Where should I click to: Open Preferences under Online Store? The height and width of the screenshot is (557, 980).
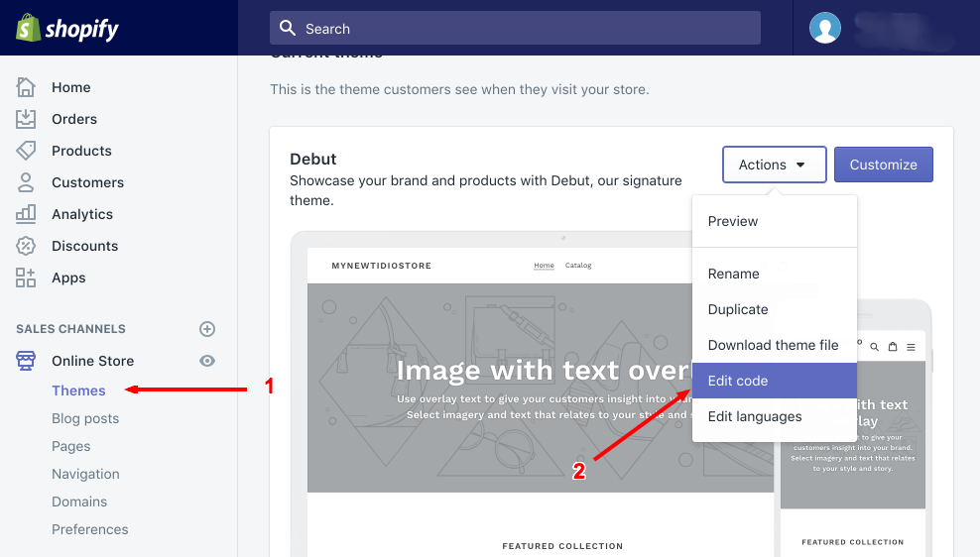90,529
